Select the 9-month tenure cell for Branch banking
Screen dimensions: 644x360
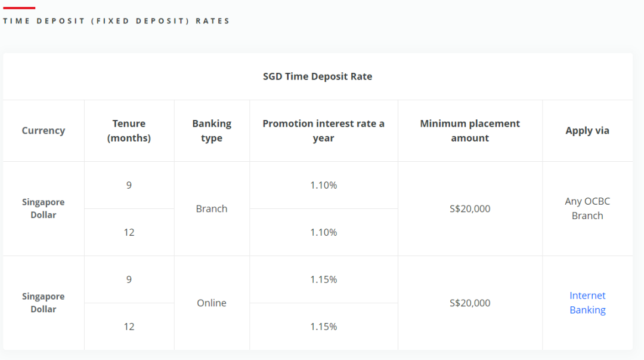(129, 185)
